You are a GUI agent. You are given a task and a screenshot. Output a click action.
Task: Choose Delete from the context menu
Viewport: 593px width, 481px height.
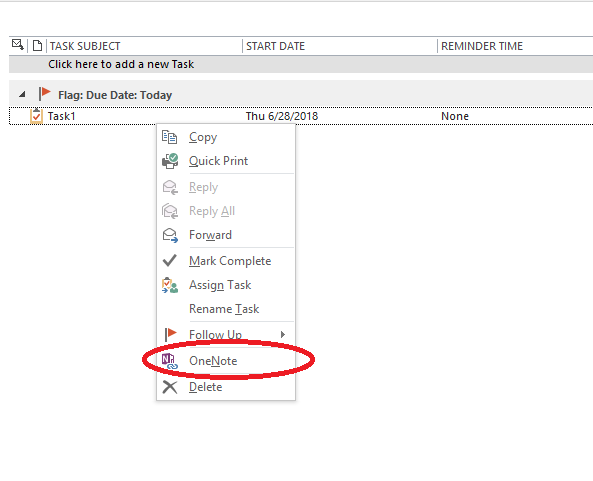[226, 387]
